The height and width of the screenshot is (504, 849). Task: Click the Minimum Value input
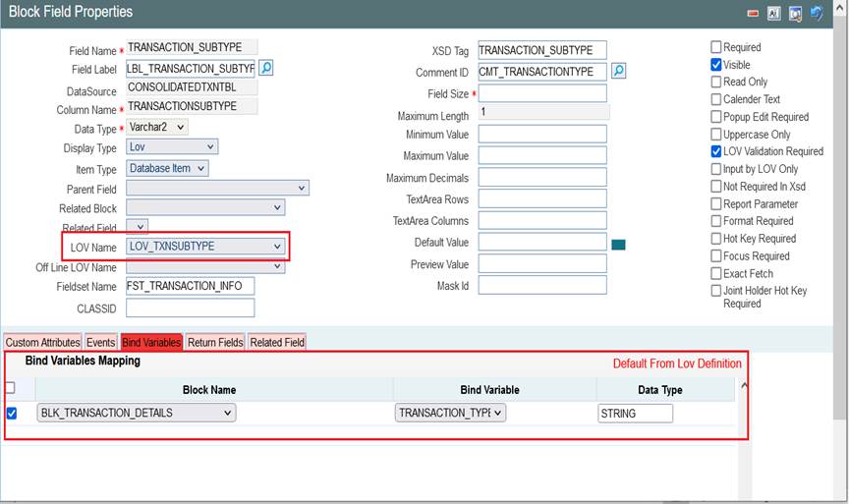point(542,134)
